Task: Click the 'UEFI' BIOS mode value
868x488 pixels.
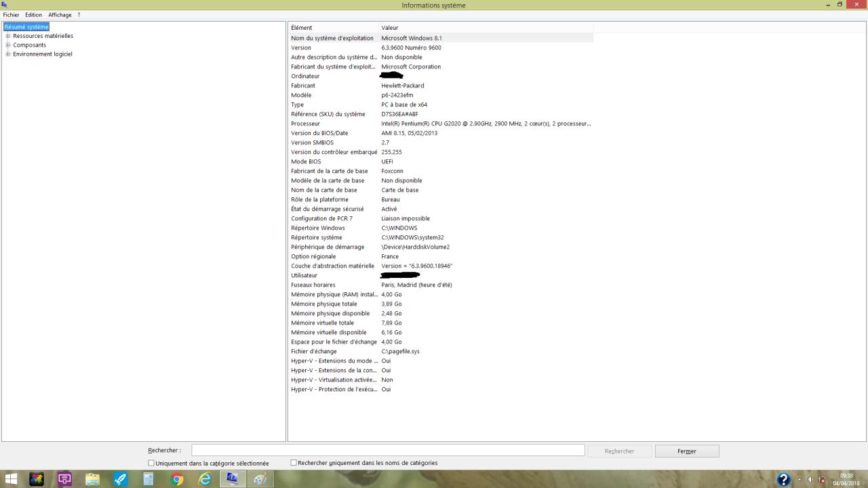Action: click(x=387, y=161)
